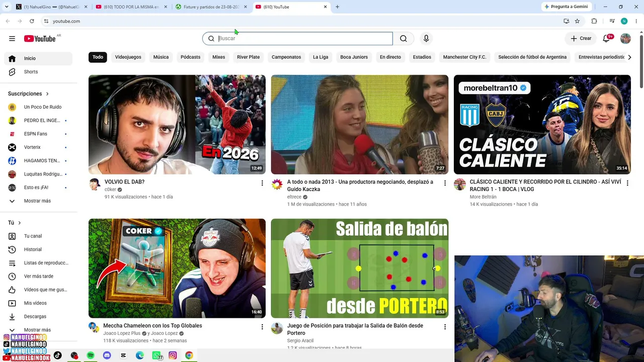This screenshot has height=362, width=644.
Task: Open Historial in the sidebar
Action: tap(38, 249)
